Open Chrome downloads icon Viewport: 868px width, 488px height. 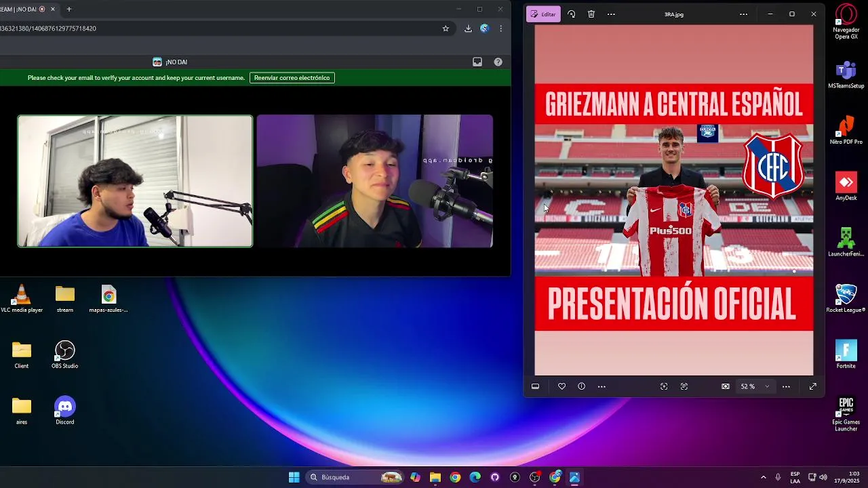coord(468,28)
